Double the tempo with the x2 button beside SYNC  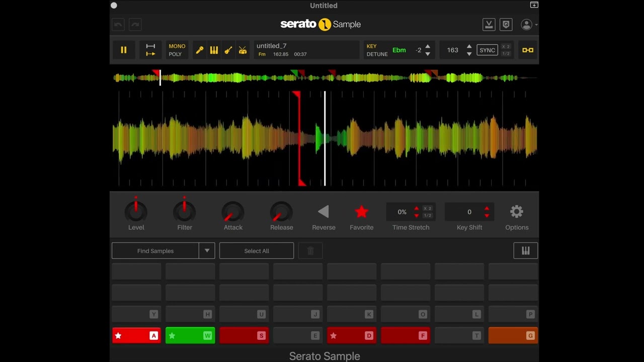506,46
